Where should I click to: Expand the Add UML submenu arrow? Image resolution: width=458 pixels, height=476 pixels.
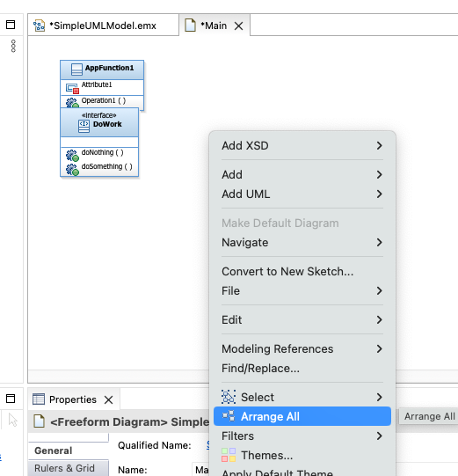coord(379,194)
